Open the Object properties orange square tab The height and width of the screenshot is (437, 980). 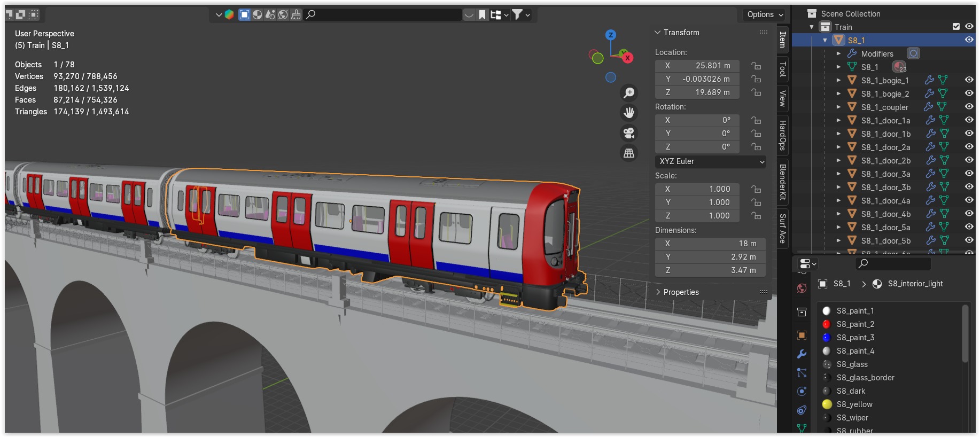[x=802, y=335]
